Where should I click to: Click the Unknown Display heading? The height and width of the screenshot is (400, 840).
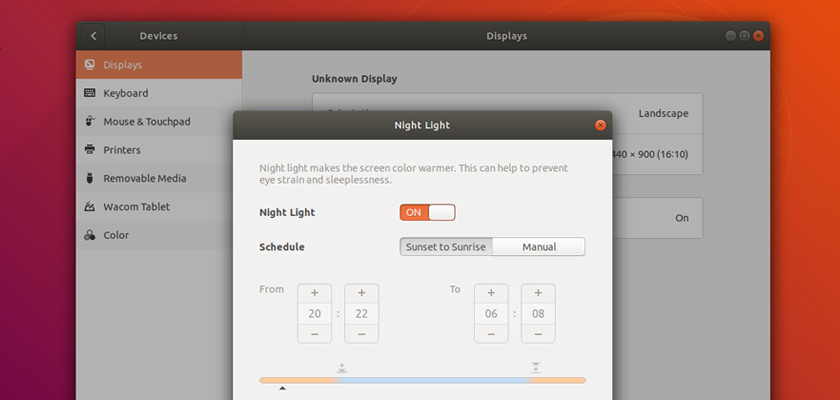[x=355, y=79]
